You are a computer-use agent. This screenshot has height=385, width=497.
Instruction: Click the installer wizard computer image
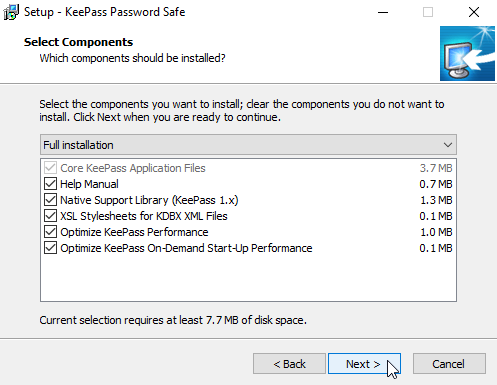click(x=467, y=53)
